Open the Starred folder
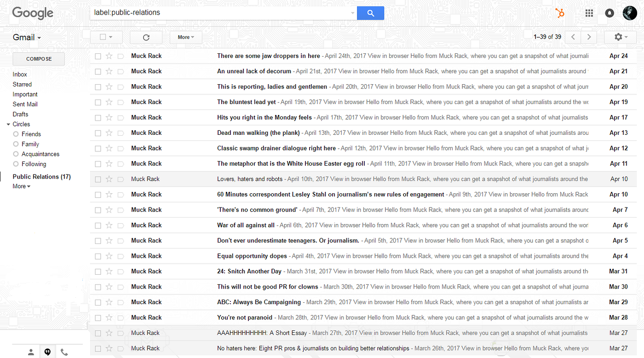Screen dimensions: 644x358 pos(22,85)
